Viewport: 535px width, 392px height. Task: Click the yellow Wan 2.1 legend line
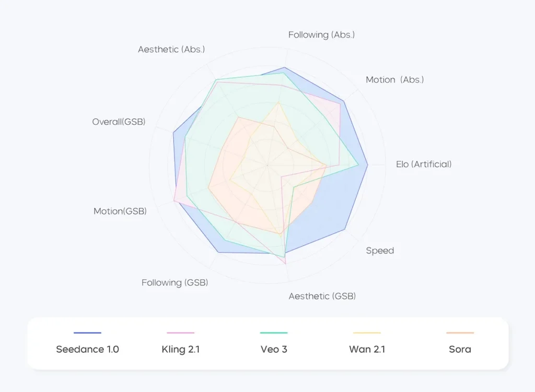click(367, 332)
